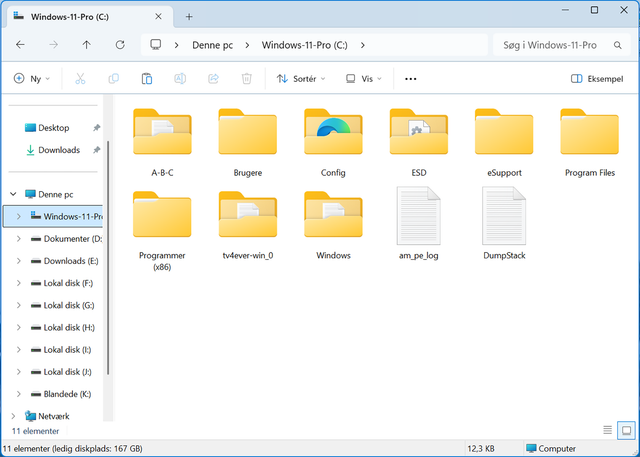Select the Brugere folder

coord(248,143)
